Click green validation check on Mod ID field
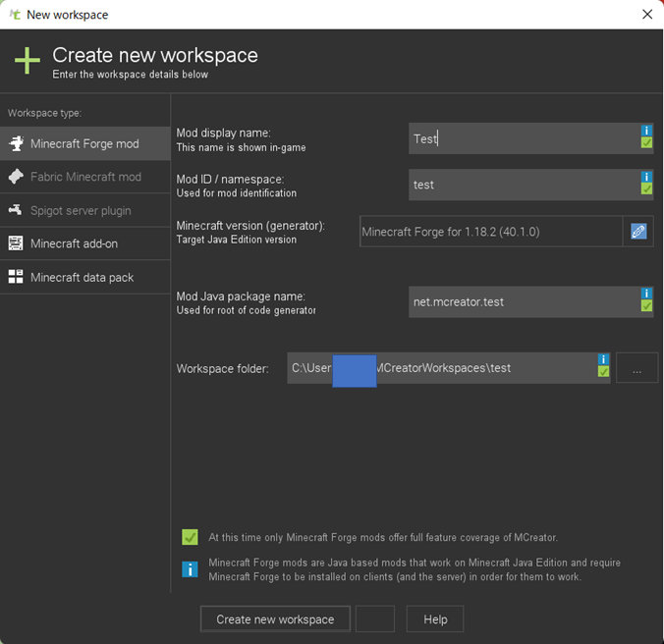Image resolution: width=664 pixels, height=644 pixels. click(x=646, y=188)
